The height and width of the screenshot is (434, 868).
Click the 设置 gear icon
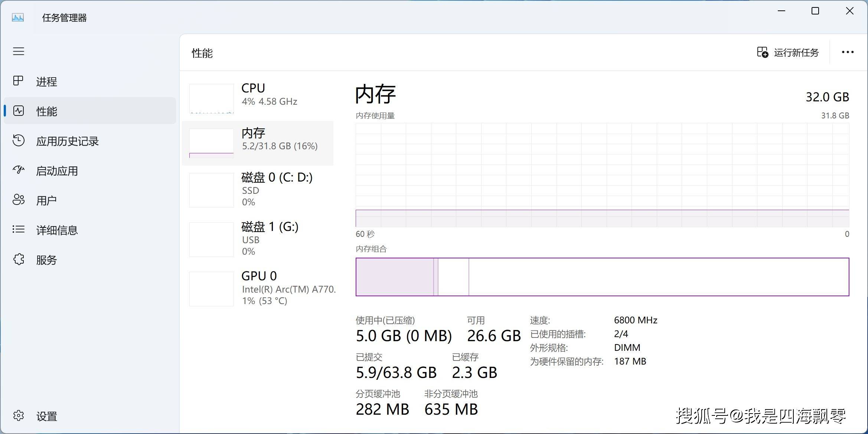pos(19,415)
